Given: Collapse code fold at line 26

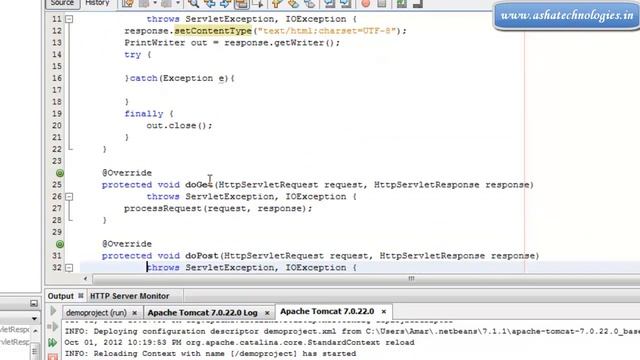Looking at the screenshot, I should click(x=69, y=196).
